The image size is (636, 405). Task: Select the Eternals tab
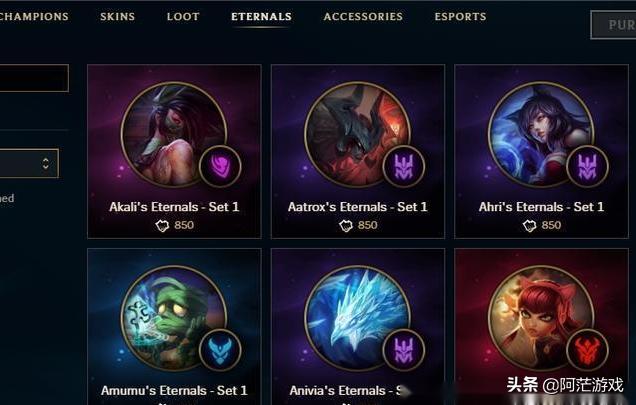(x=261, y=17)
